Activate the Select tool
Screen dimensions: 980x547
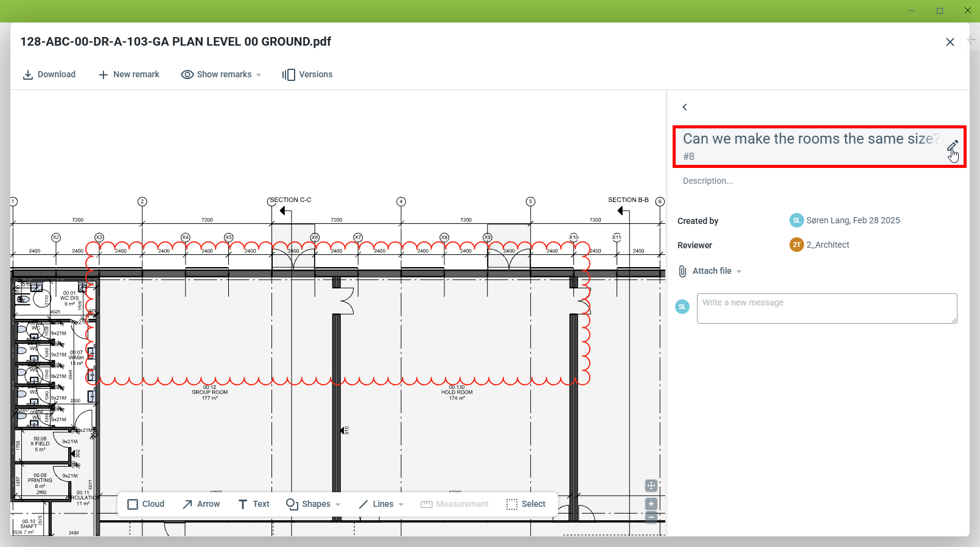pos(526,504)
